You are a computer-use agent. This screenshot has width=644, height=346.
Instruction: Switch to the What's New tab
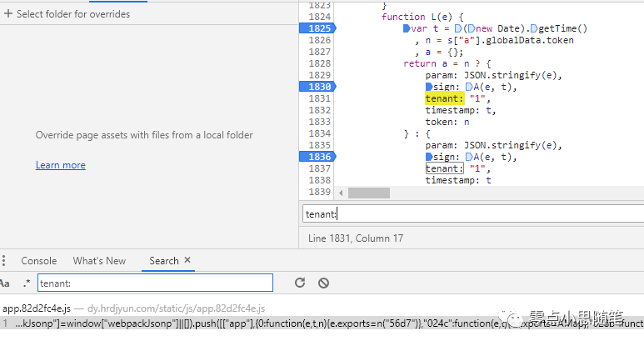coord(99,261)
